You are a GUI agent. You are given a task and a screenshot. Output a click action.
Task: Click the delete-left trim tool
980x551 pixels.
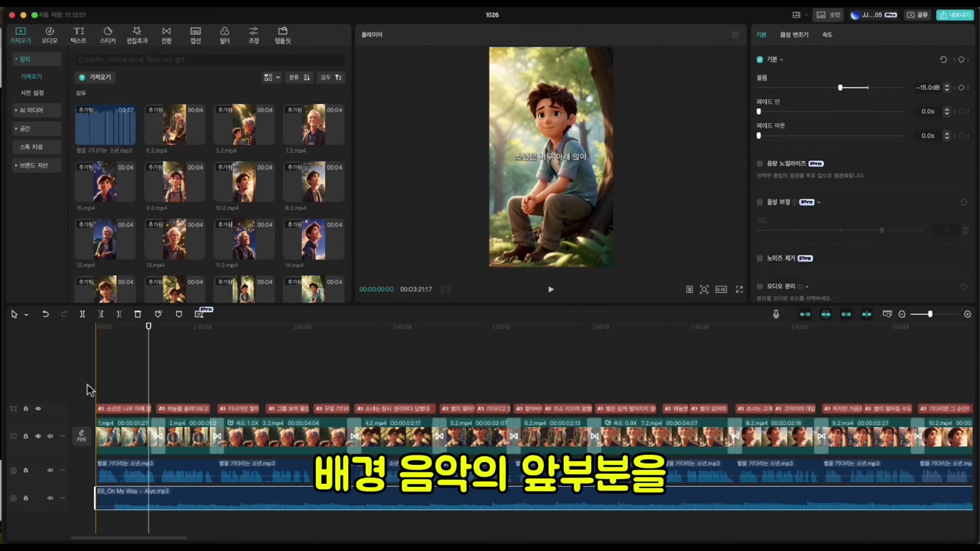[101, 314]
